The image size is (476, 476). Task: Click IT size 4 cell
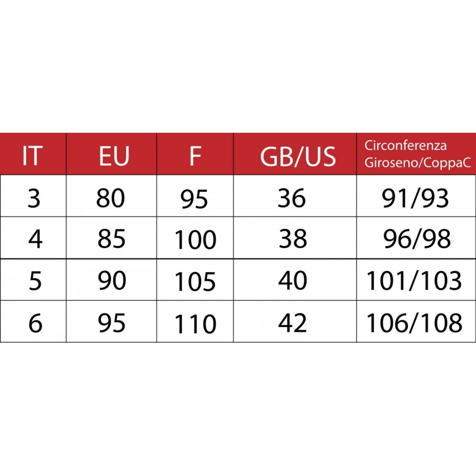35,239
